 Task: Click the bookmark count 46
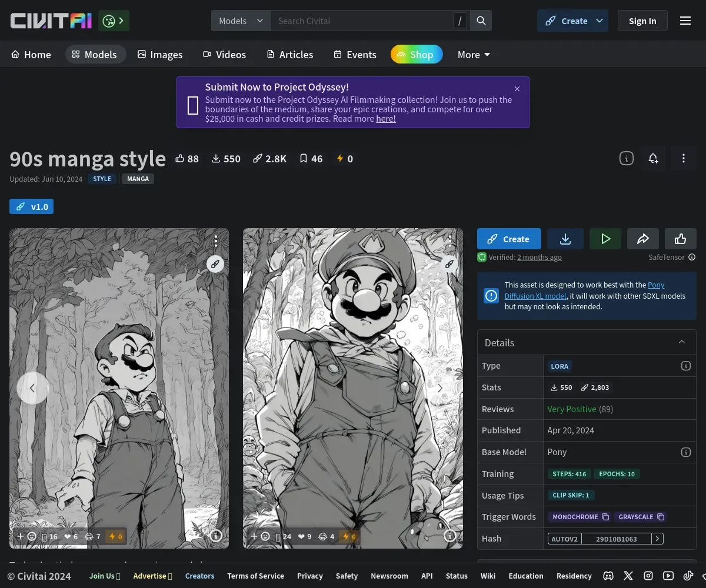pyautogui.click(x=311, y=159)
